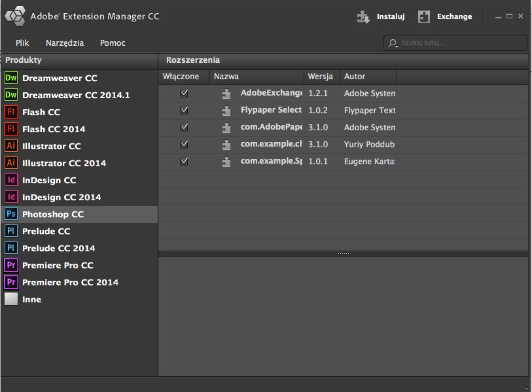Click the AdobeExchange extension name

pos(271,93)
